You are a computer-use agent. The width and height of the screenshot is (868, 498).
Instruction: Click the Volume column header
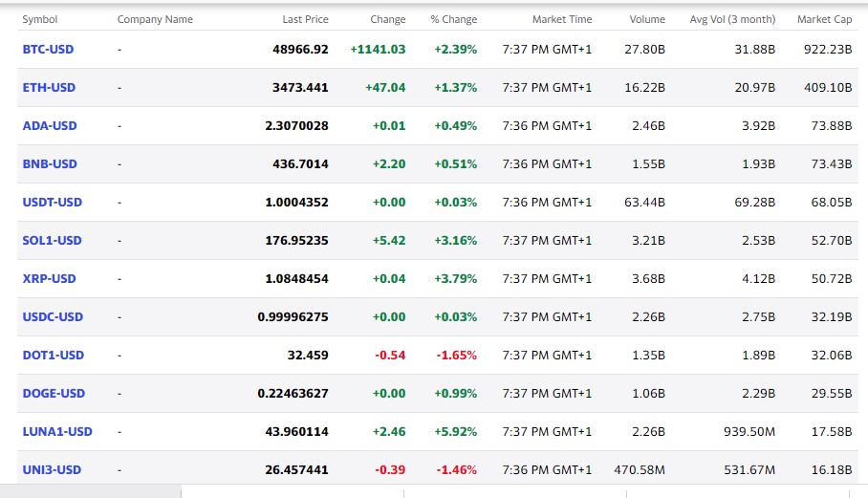tap(647, 19)
